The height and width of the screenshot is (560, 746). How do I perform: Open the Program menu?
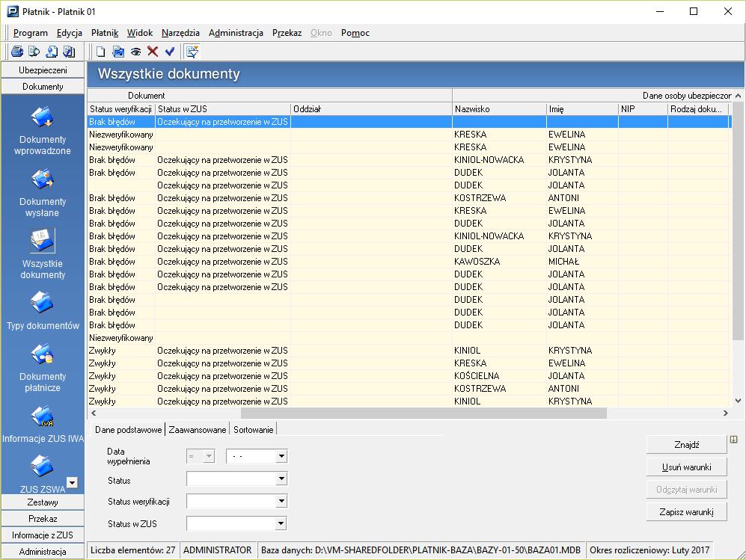pos(31,33)
